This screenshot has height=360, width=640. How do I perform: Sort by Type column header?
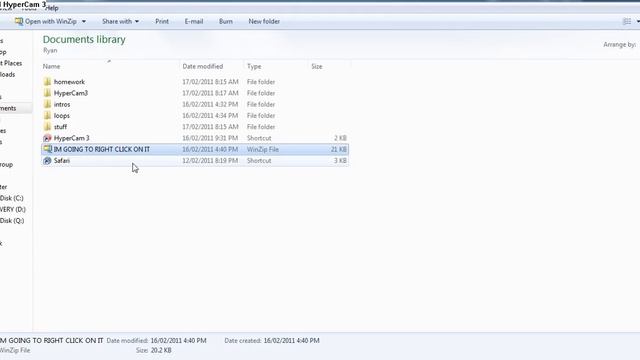click(254, 66)
